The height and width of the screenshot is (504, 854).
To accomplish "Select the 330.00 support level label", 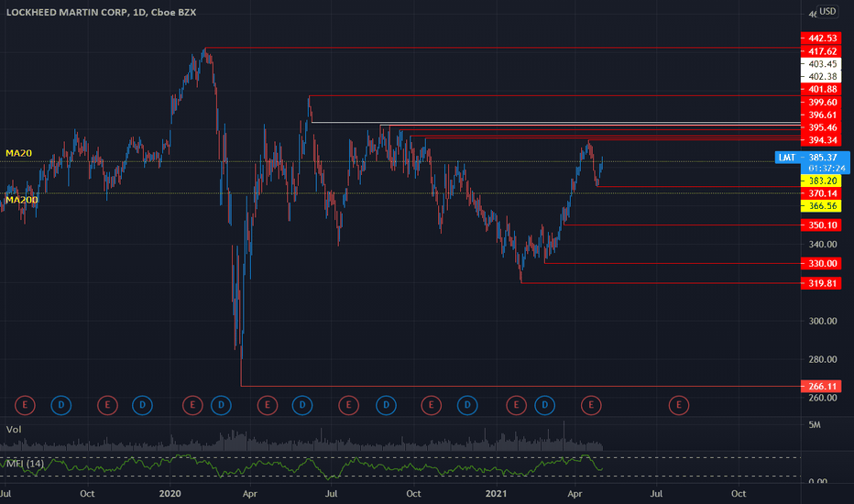I will (x=821, y=264).
